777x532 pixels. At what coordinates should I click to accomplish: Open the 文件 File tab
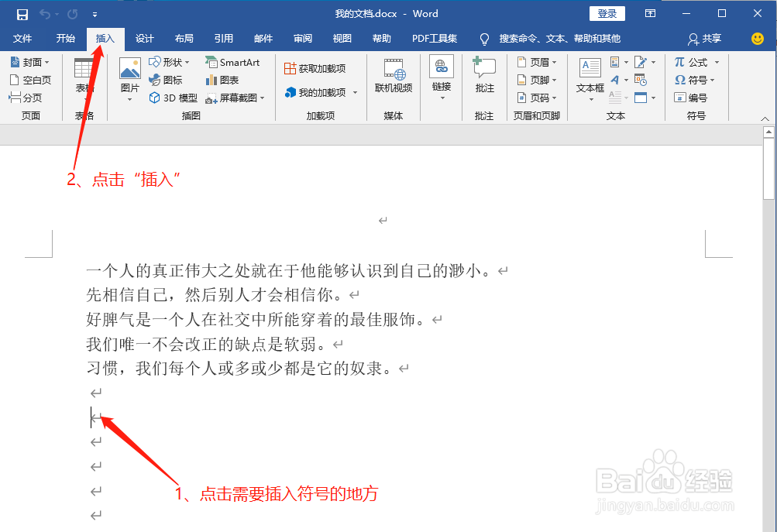click(x=22, y=39)
